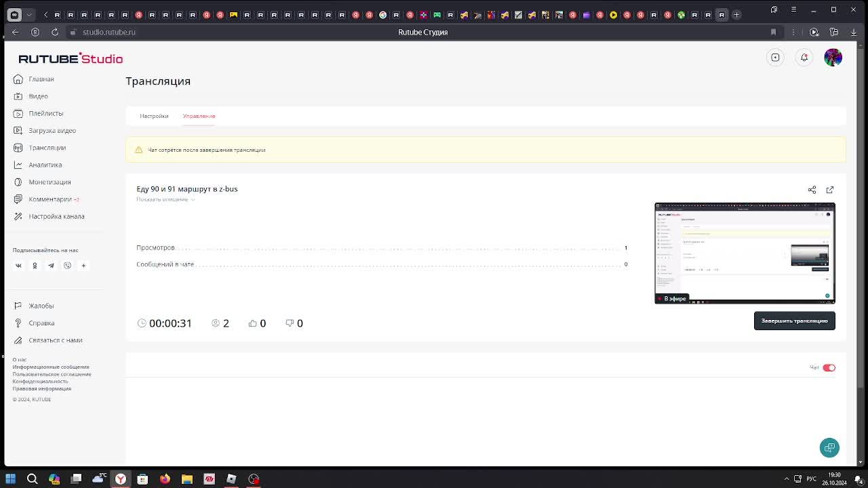The width and height of the screenshot is (868, 488).
Task: Click the studio.rutube.ru address bar
Action: 109,32
